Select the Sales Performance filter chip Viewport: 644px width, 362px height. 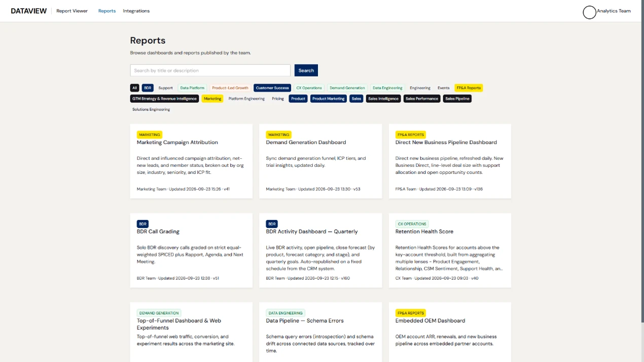click(x=422, y=98)
